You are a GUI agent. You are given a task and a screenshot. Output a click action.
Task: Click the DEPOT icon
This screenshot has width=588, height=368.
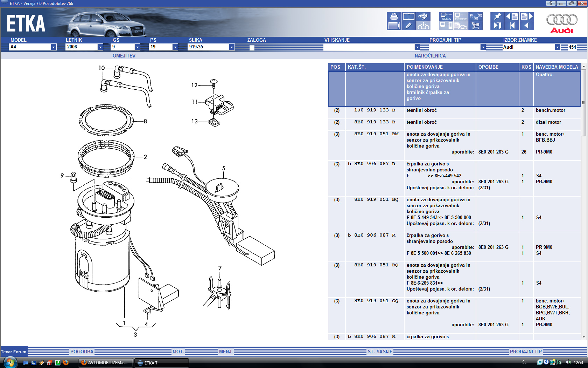coord(461,16)
